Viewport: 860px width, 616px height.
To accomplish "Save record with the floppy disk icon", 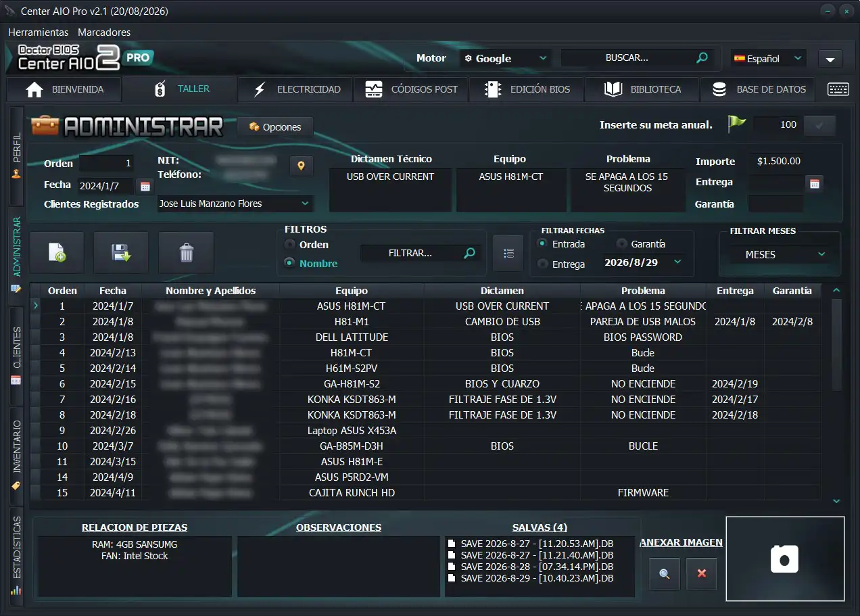I will pyautogui.click(x=121, y=253).
